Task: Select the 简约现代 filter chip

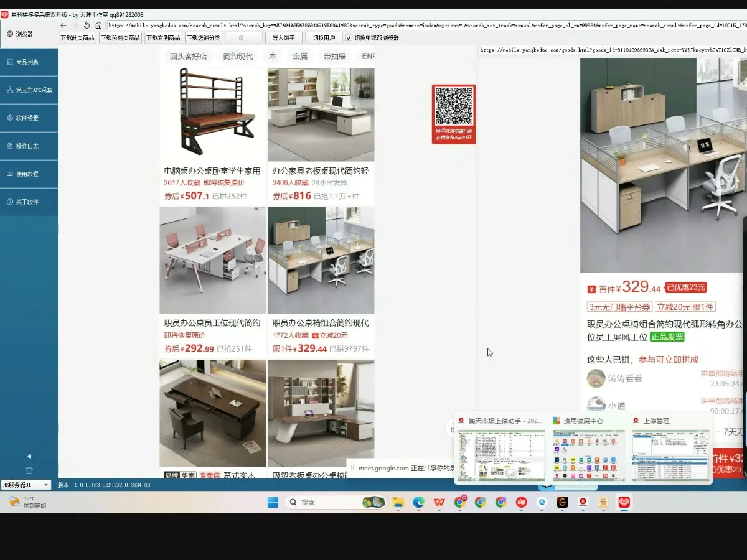Action: pyautogui.click(x=238, y=56)
